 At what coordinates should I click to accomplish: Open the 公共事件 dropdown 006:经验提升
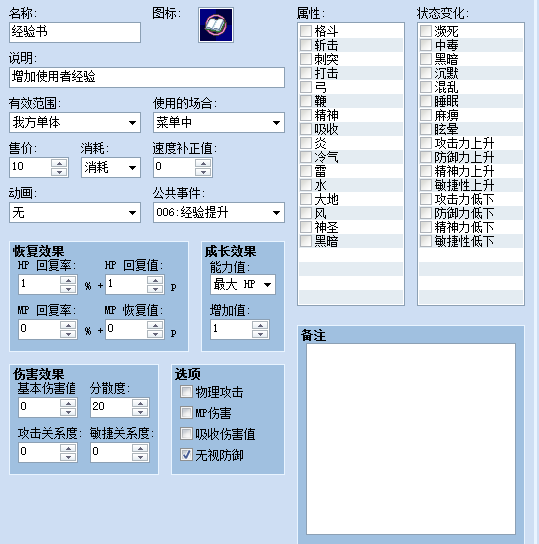[x=219, y=213]
